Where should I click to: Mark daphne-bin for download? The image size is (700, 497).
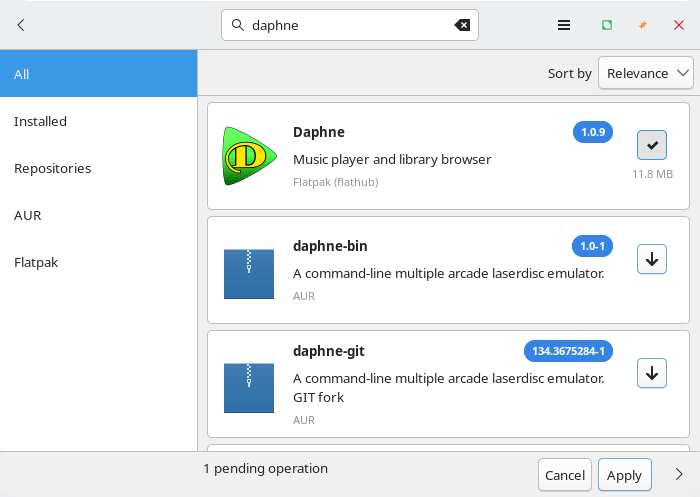point(652,259)
